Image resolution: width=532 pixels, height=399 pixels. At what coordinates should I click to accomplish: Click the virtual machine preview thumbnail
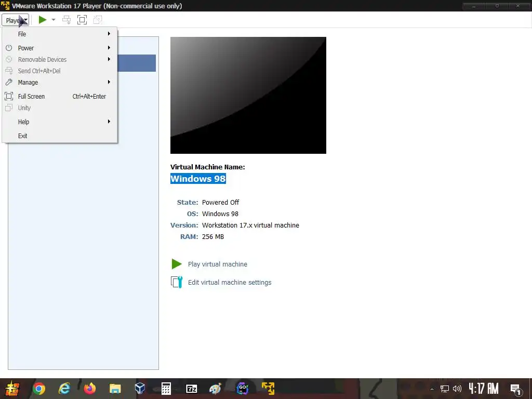[x=248, y=96]
